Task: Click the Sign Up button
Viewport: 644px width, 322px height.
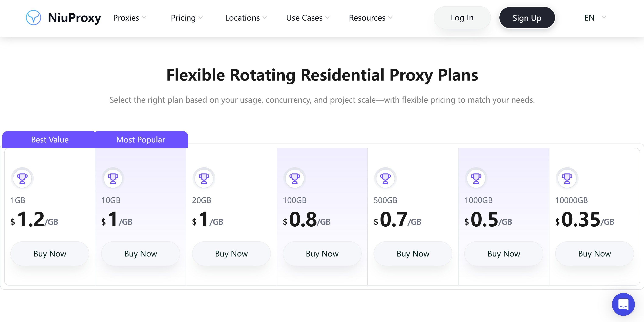Action: (527, 18)
